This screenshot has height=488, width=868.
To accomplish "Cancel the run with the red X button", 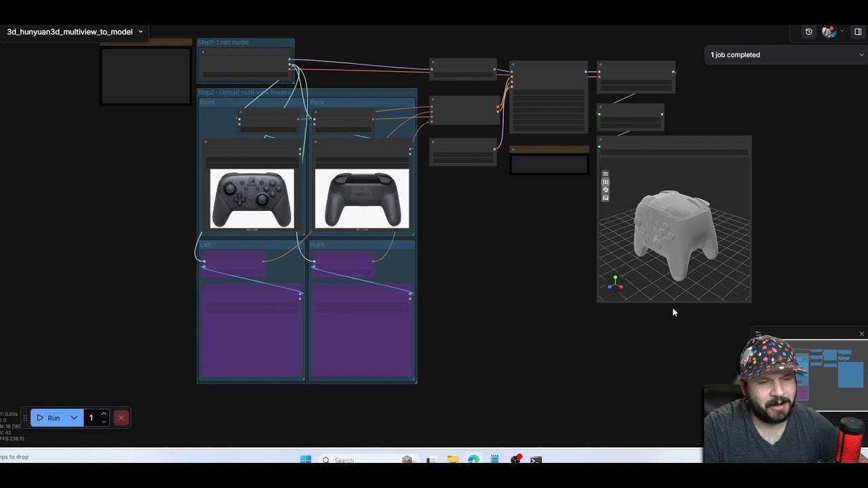I will pos(121,418).
